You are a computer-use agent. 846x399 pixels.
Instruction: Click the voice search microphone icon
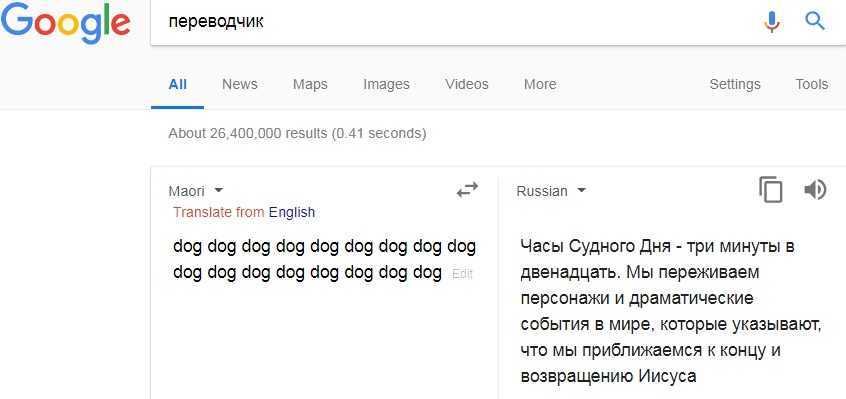coord(772,22)
